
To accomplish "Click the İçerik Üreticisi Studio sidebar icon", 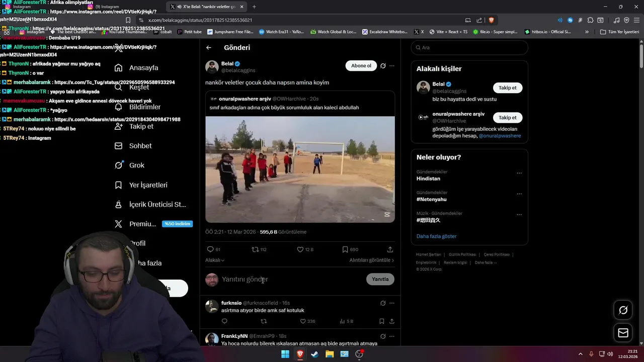I will tap(118, 204).
